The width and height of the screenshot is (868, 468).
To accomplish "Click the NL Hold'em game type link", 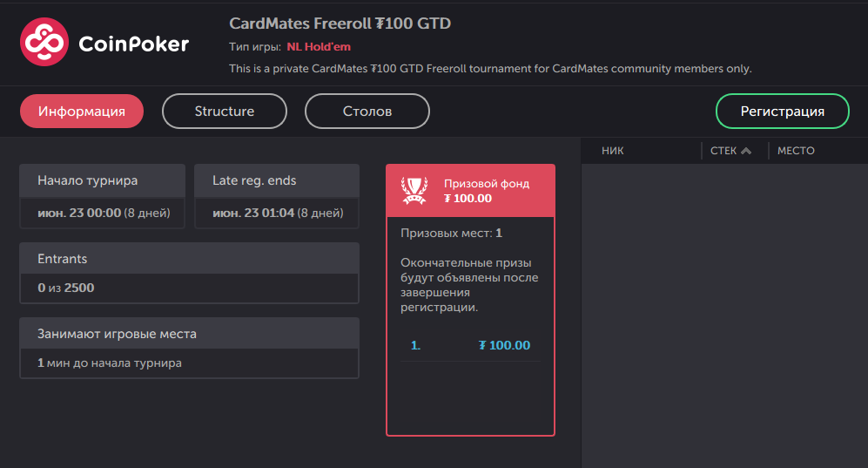I will [x=319, y=47].
